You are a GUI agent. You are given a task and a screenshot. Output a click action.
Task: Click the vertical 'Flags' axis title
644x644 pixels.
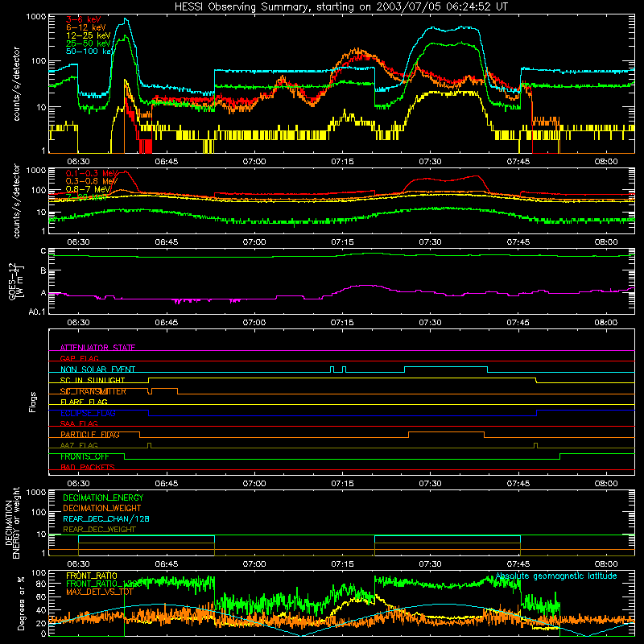click(x=33, y=402)
